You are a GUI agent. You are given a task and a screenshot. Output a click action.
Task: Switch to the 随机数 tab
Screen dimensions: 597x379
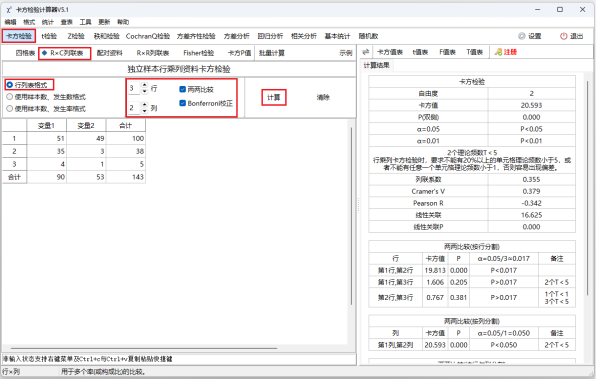coord(368,36)
